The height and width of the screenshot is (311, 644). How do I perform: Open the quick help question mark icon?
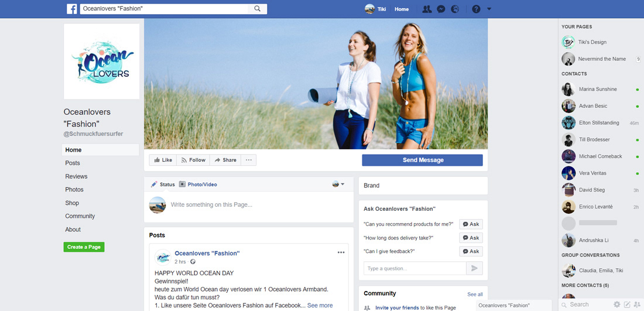pos(476,9)
